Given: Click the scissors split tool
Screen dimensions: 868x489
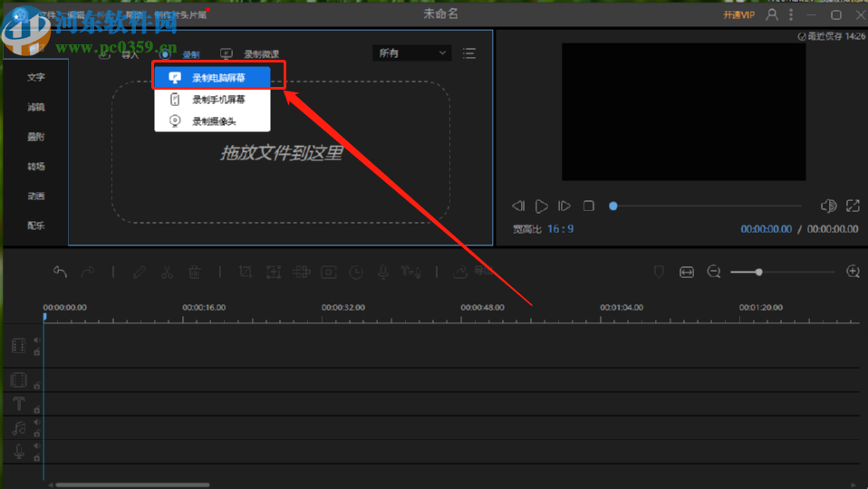Looking at the screenshot, I should tap(167, 272).
